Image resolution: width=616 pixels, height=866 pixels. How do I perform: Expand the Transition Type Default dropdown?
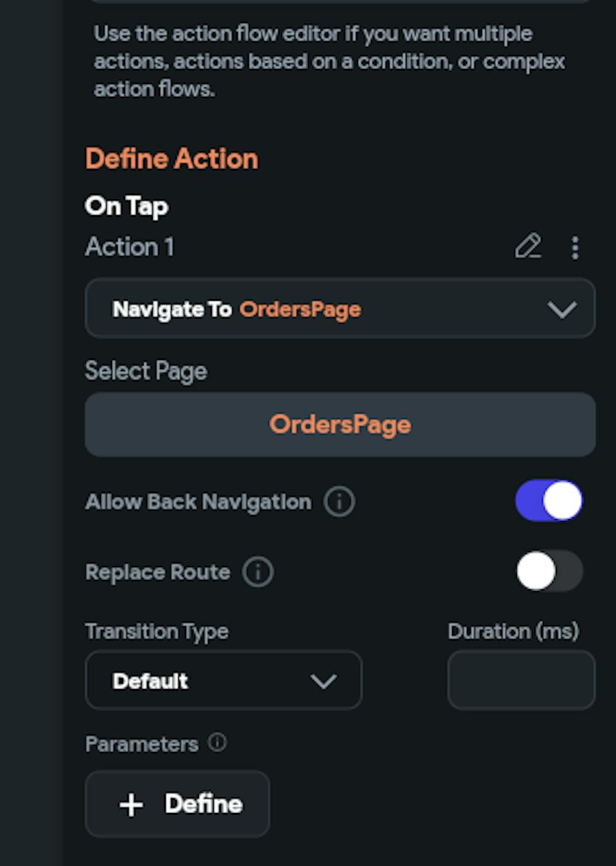(x=223, y=681)
